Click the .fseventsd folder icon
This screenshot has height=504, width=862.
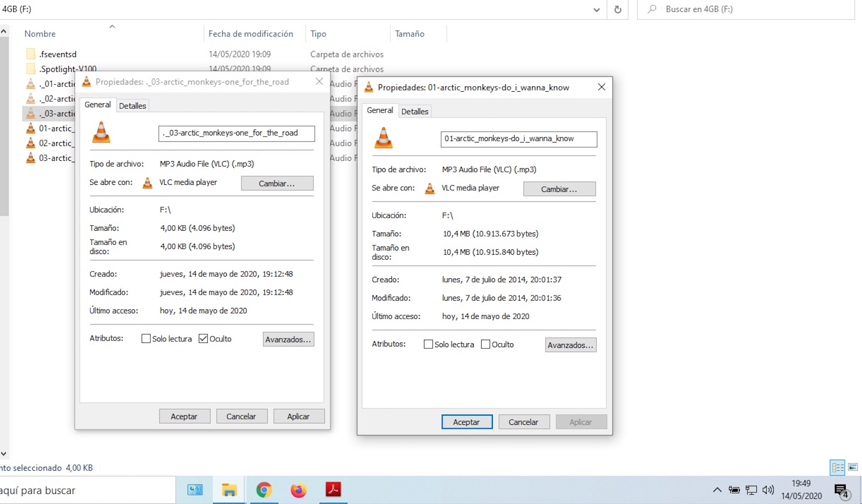coord(31,54)
